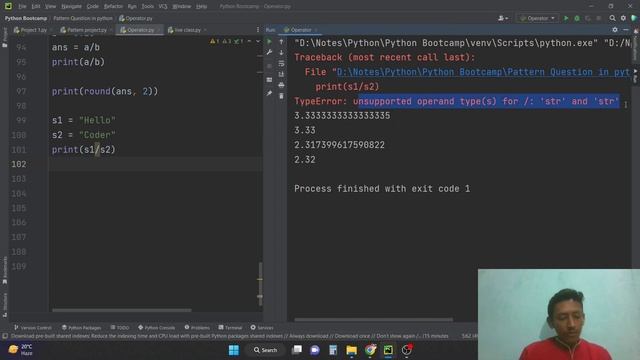Click Python Bootcamp breadcrumb
The width and height of the screenshot is (640, 360).
point(26,18)
